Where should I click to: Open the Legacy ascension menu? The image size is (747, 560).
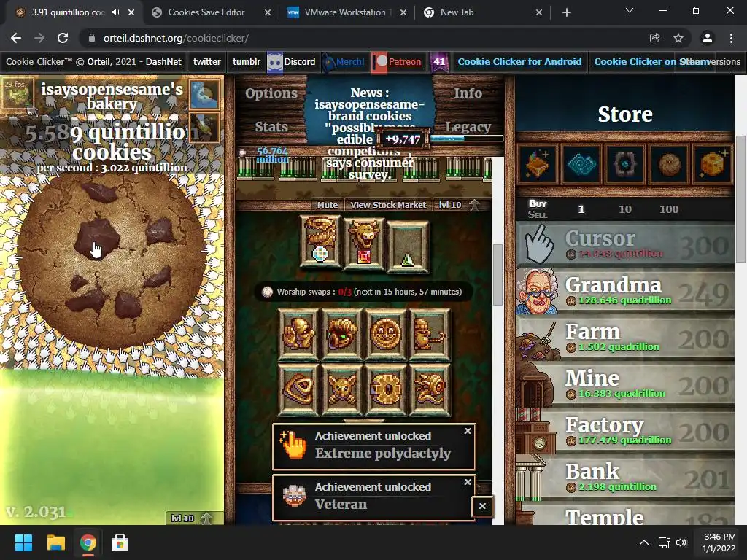point(468,127)
